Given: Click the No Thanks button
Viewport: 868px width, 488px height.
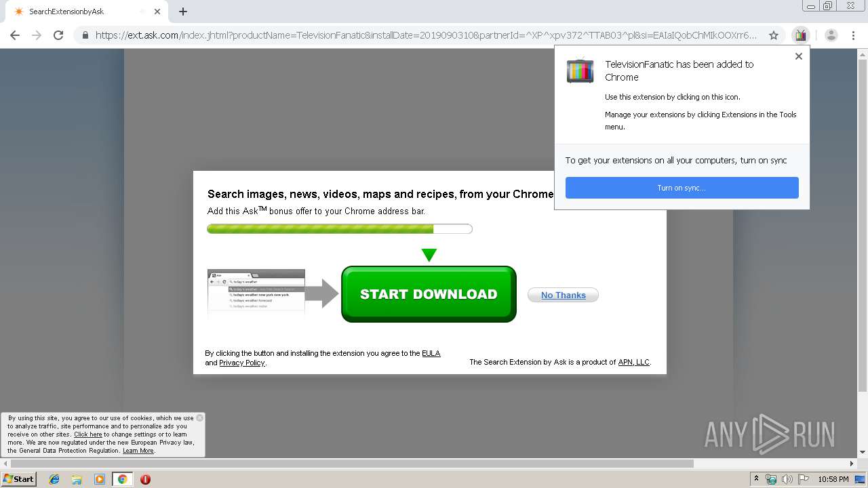Looking at the screenshot, I should 563,295.
